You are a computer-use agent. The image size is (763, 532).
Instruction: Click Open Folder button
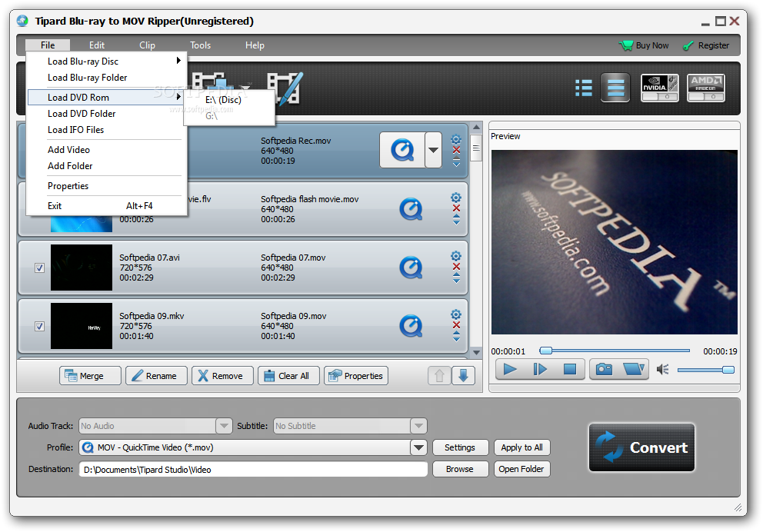point(521,469)
